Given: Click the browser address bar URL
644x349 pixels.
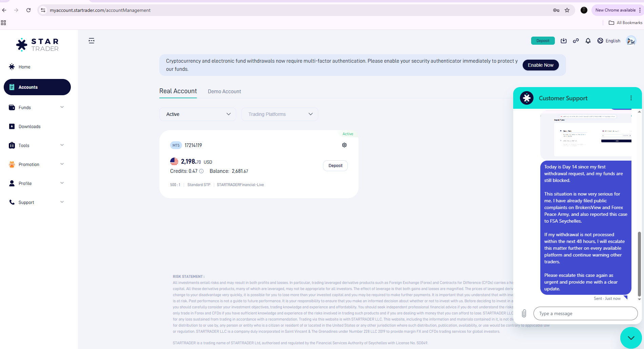Looking at the screenshot, I should (x=100, y=10).
